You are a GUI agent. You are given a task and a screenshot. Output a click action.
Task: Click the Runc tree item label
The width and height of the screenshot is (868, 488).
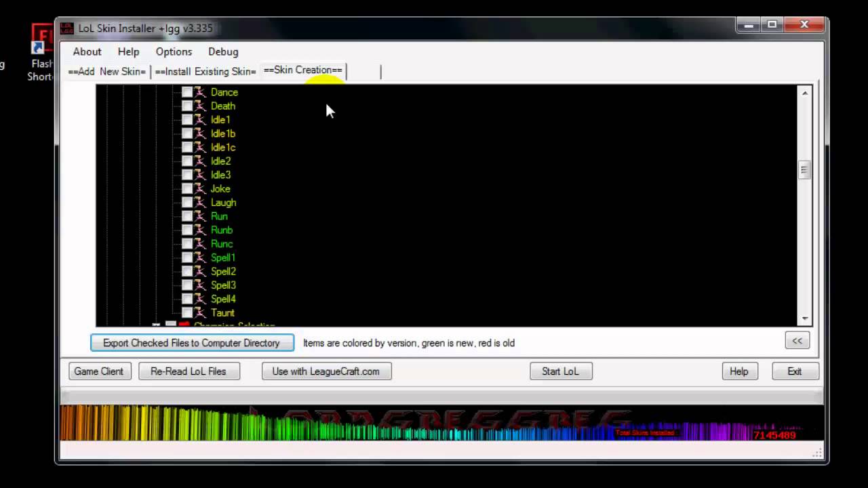pyautogui.click(x=222, y=244)
